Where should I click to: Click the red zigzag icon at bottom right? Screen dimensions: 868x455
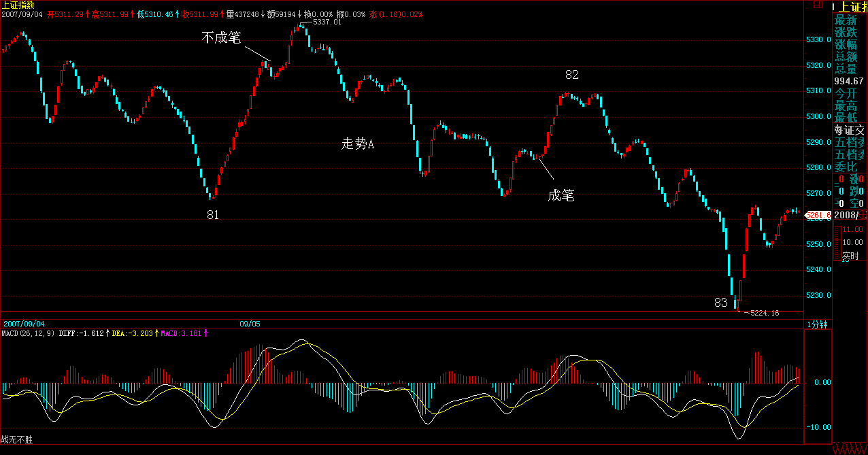pos(850,450)
